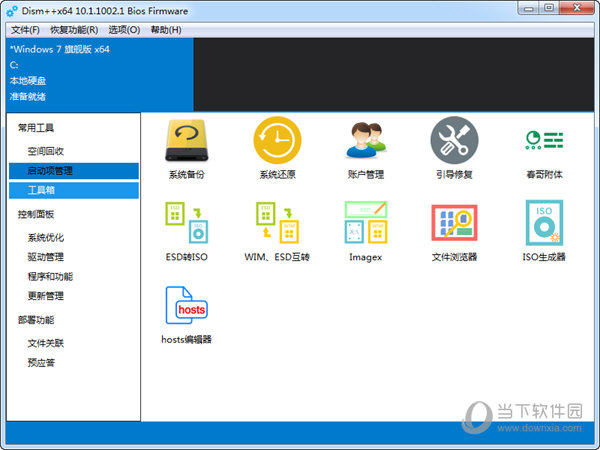The image size is (600, 450).
Task: Click the C: drive label in image tile
Action: coord(14,65)
